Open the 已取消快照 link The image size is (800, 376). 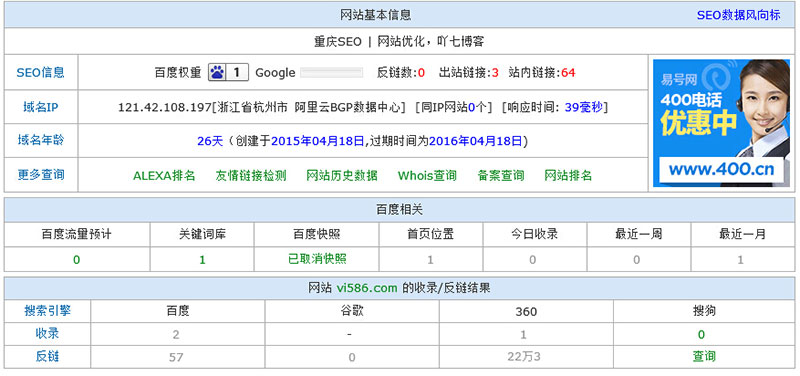tap(317, 259)
